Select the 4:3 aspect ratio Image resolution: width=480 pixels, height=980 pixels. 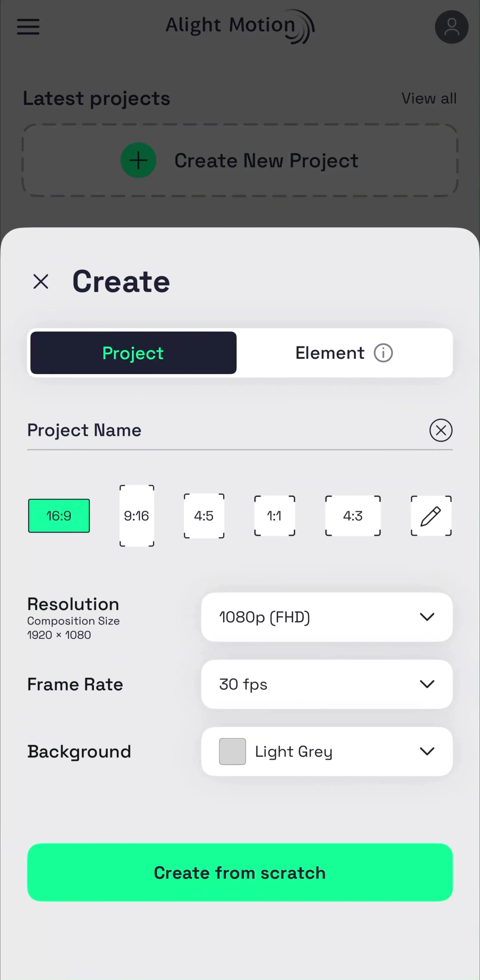pos(353,516)
